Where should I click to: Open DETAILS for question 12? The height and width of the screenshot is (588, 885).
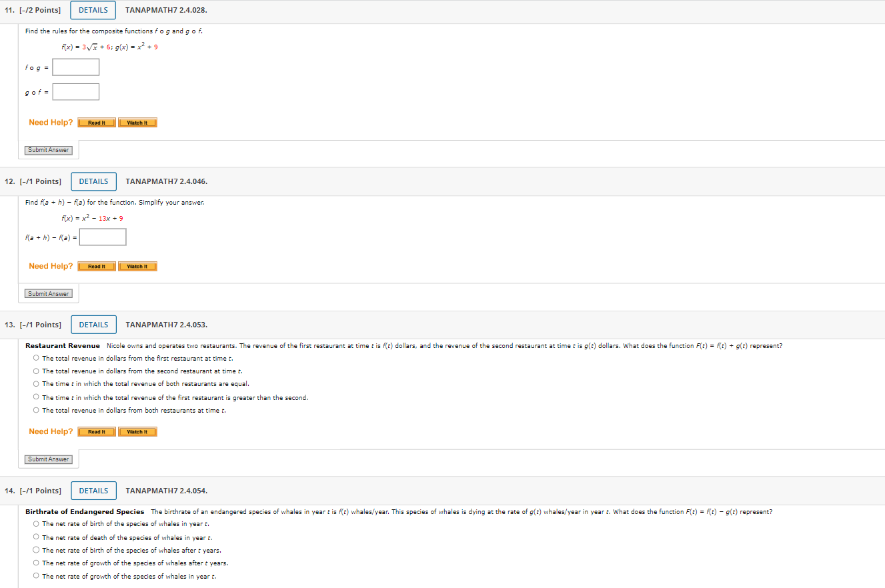[93, 181]
